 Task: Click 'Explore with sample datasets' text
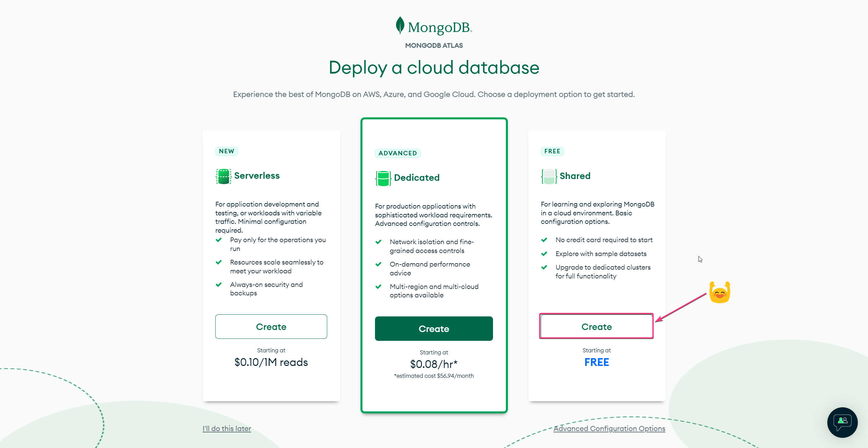point(601,254)
